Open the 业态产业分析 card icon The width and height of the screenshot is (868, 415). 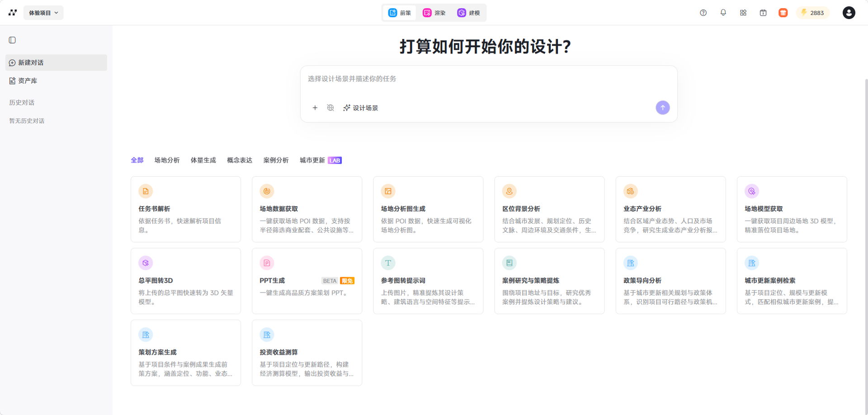point(631,191)
